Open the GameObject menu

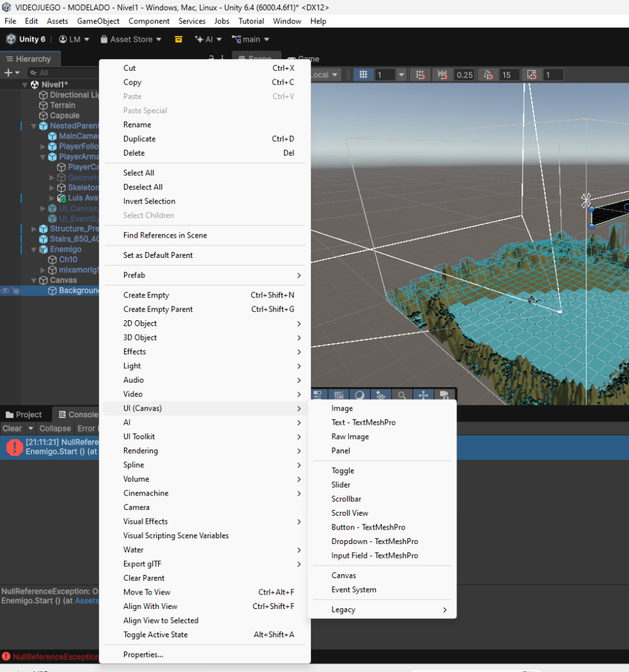(98, 21)
